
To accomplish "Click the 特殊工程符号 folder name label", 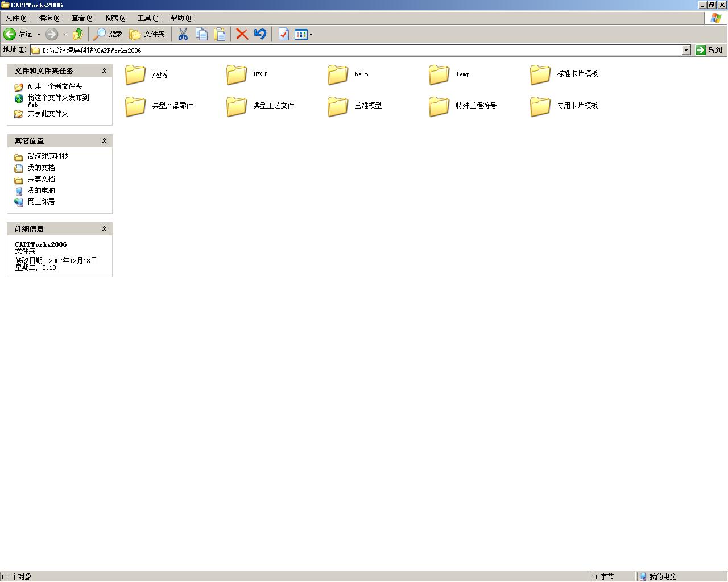I will pos(476,106).
